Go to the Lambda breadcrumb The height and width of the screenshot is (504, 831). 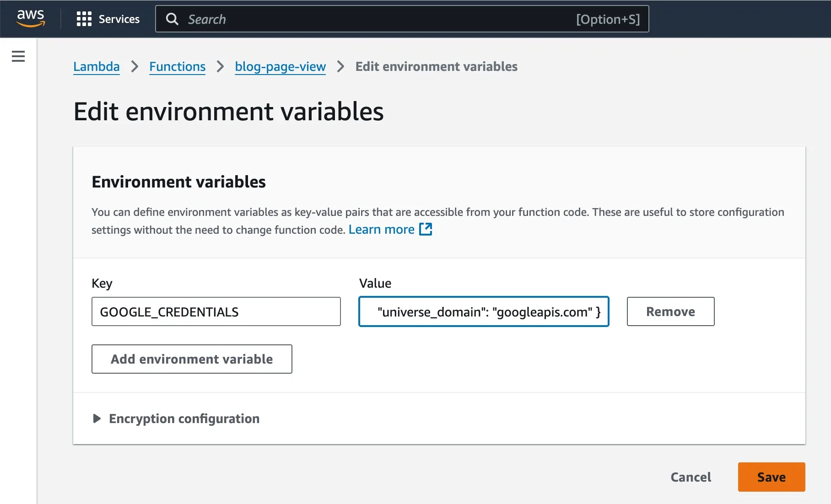pyautogui.click(x=96, y=67)
